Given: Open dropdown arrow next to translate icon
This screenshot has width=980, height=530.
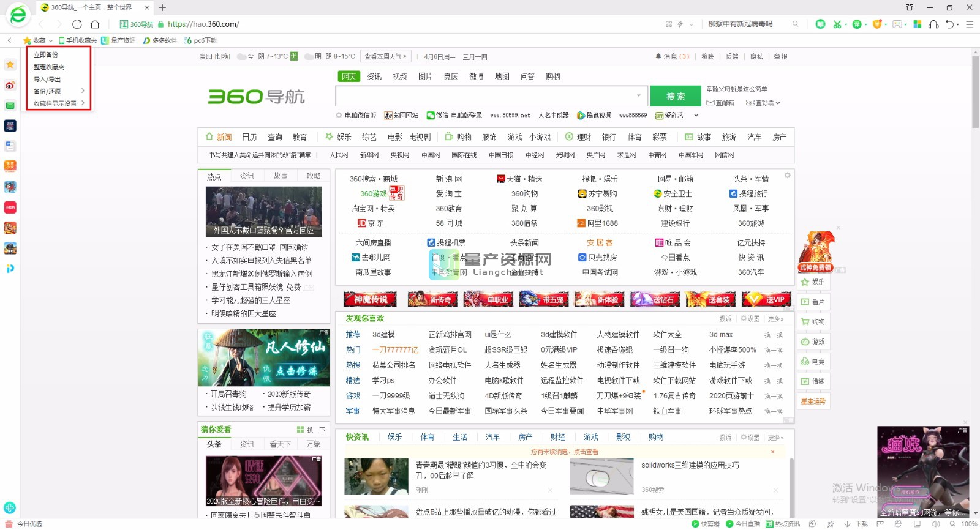Looking at the screenshot, I should point(865,25).
